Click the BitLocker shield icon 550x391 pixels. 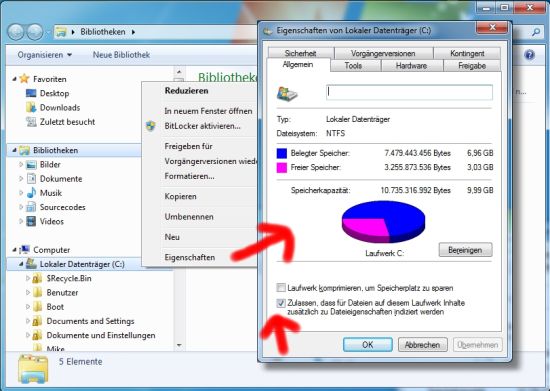[151, 126]
